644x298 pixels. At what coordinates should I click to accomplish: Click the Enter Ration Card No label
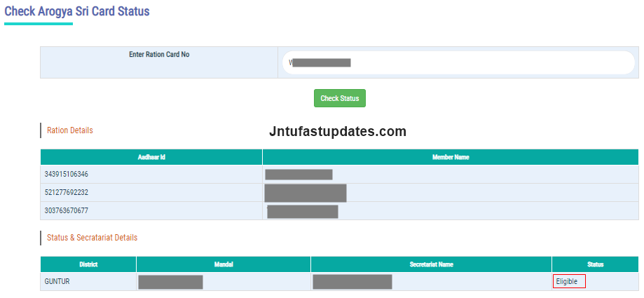tap(159, 54)
